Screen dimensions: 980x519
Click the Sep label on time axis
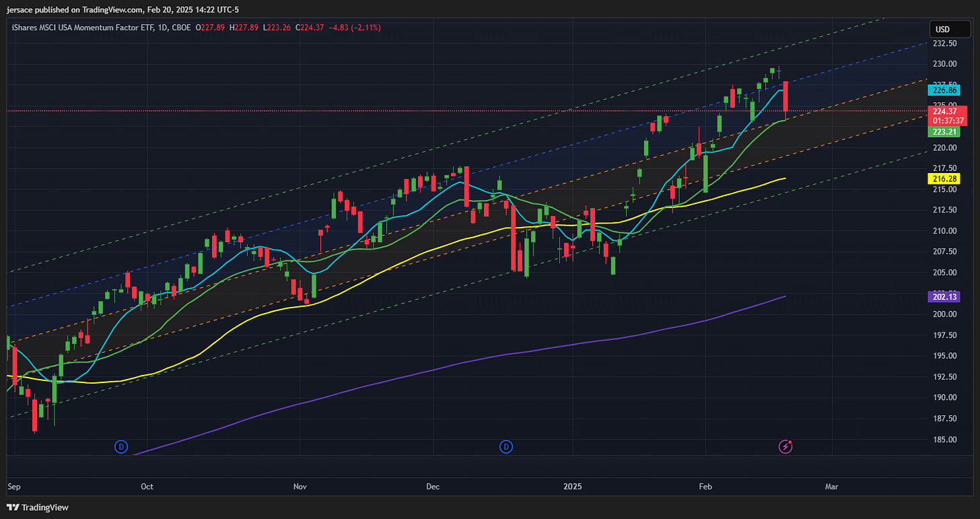pos(13,485)
